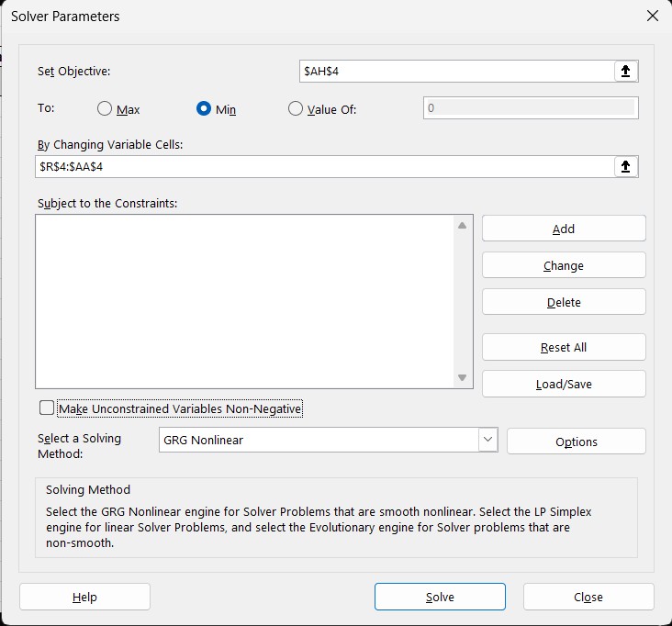The height and width of the screenshot is (626, 672).
Task: Enable Make Unconstrained Variables Non-Negative checkbox
Action: (x=47, y=408)
